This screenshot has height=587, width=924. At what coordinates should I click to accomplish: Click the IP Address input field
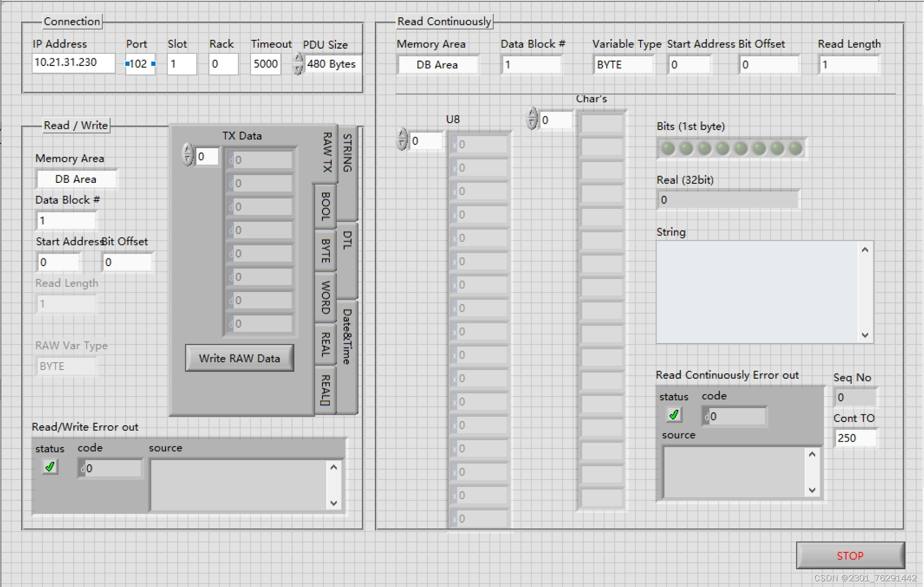(73, 63)
